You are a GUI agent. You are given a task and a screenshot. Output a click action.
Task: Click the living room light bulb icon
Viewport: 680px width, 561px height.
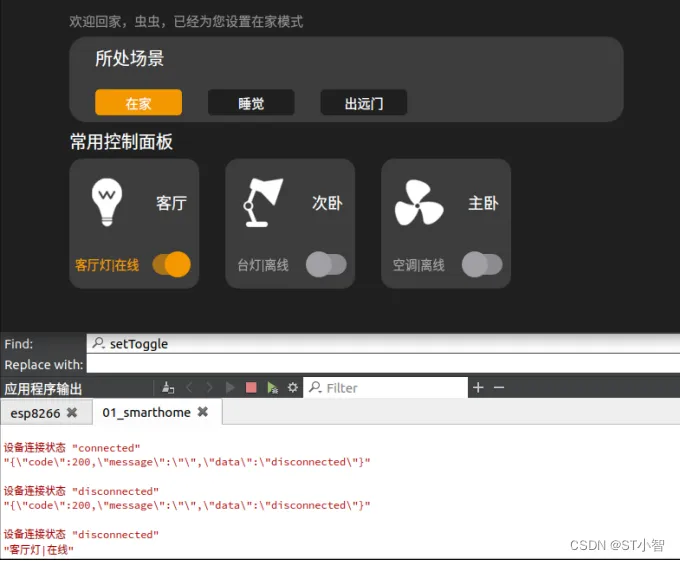pos(107,202)
